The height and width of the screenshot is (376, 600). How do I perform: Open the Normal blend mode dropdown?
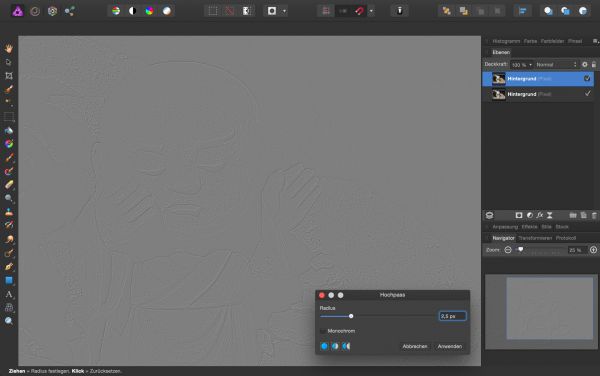coord(556,65)
